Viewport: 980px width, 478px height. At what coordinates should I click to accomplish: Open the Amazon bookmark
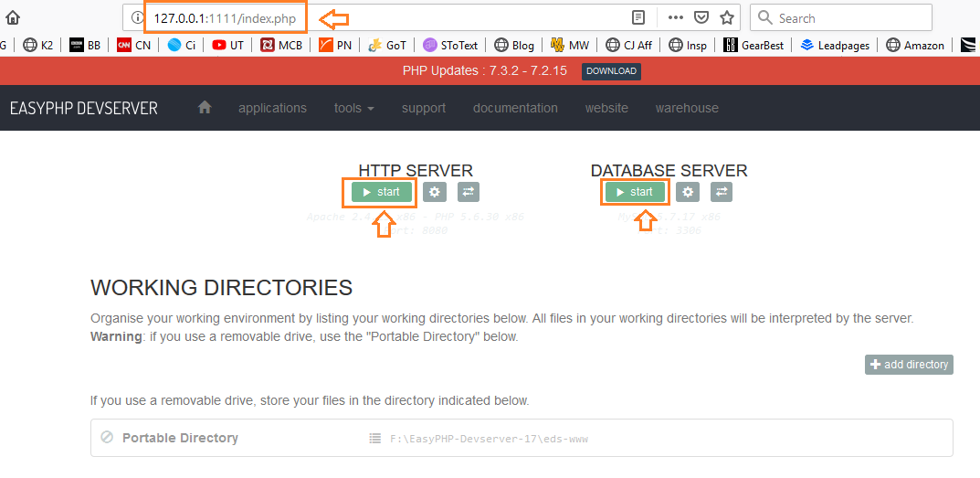(916, 45)
